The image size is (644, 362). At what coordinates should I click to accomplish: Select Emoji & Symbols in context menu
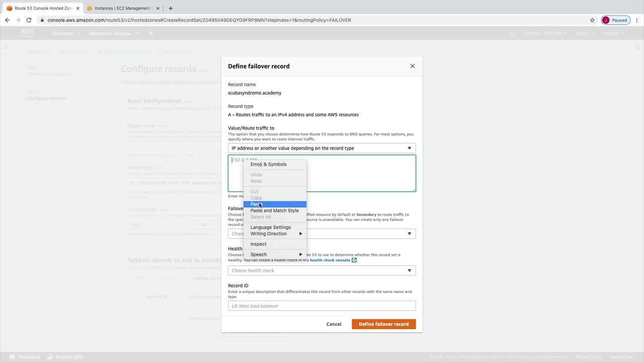pos(275,164)
